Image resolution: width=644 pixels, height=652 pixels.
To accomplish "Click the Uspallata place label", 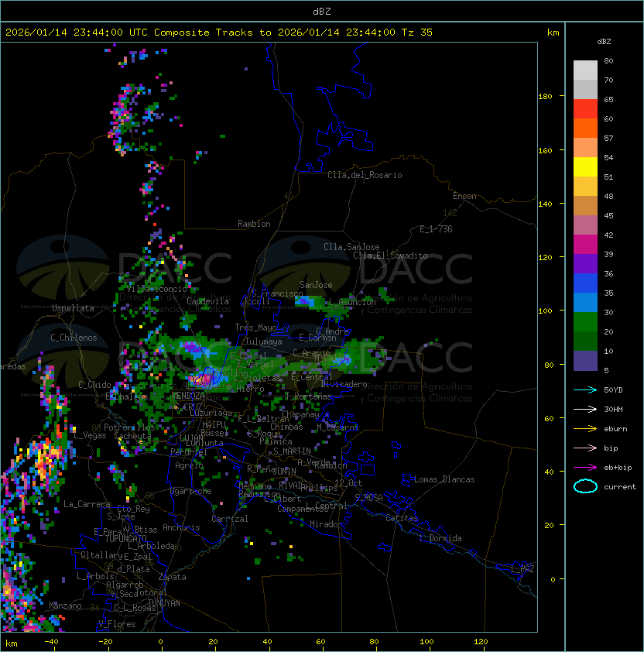I will 74,308.
